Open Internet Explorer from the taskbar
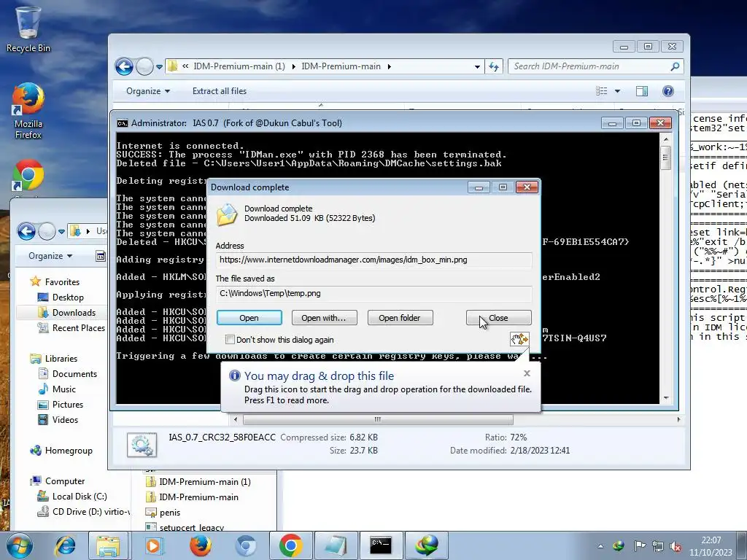This screenshot has height=560, width=747. 66,545
